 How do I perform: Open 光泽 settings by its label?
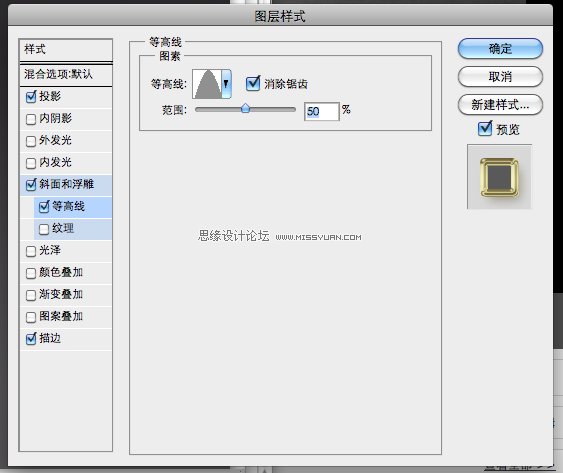coord(50,250)
